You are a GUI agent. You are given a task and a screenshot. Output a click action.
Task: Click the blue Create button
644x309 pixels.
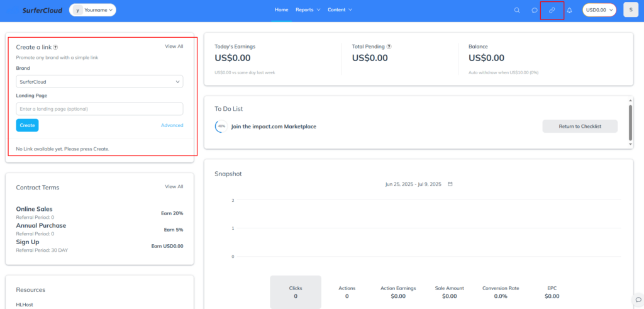click(27, 125)
